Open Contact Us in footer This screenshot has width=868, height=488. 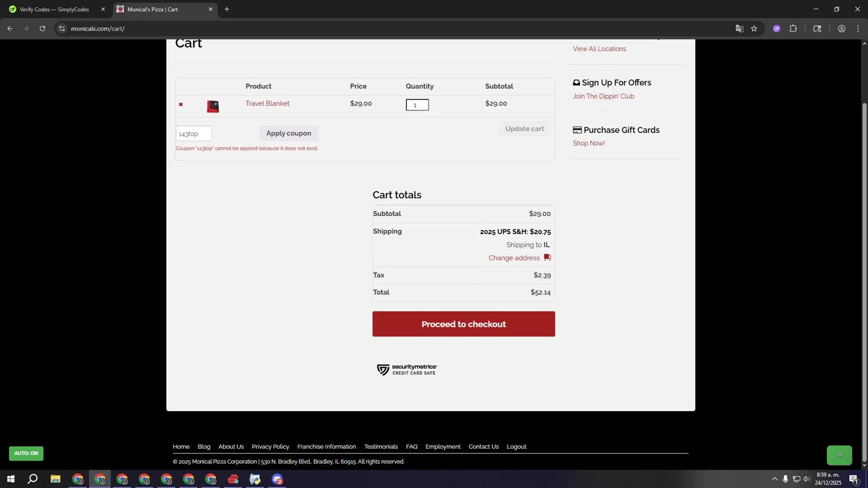point(483,446)
